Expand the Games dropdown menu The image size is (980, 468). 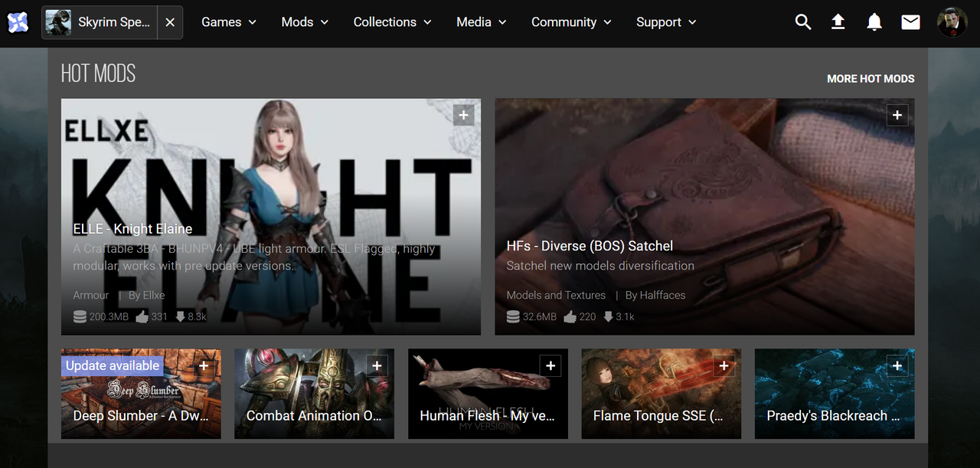[229, 22]
